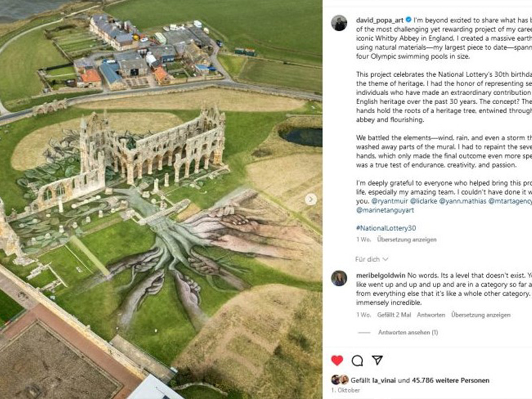Expand replies via Antworten ansehen (1)
Screen dimensions: 532x399
click(x=408, y=332)
